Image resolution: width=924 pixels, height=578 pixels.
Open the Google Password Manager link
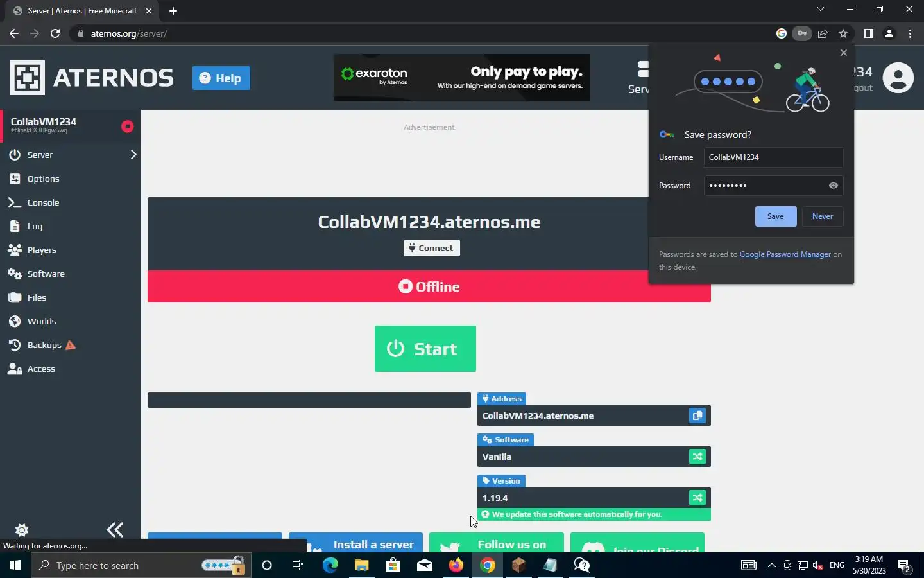click(785, 254)
